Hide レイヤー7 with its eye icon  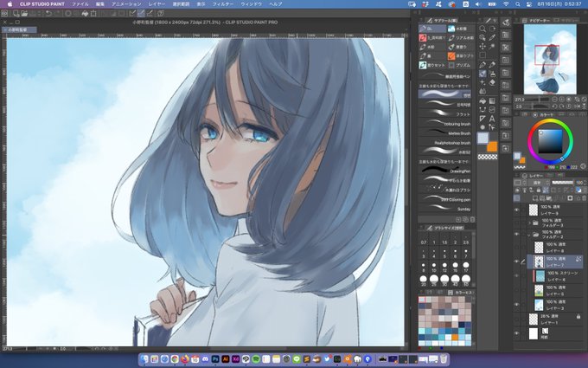pos(517,261)
